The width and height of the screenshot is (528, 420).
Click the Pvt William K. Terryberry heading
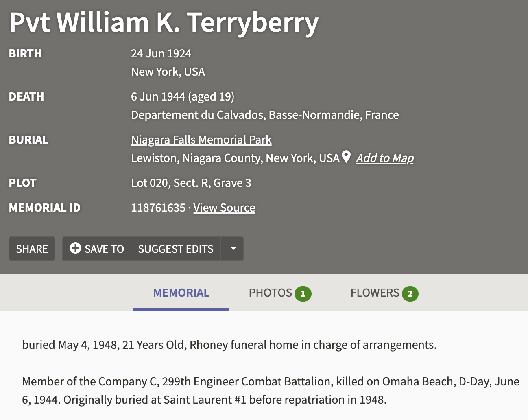(x=164, y=22)
